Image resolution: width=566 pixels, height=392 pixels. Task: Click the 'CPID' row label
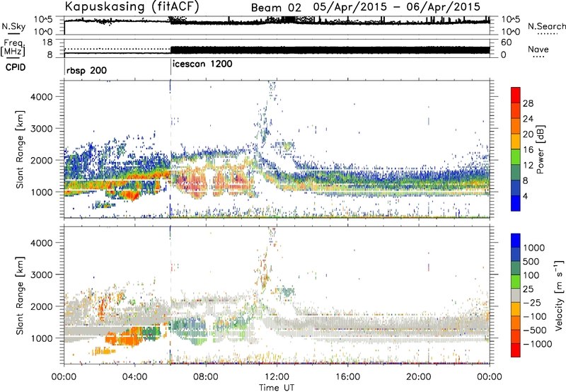tap(16, 67)
